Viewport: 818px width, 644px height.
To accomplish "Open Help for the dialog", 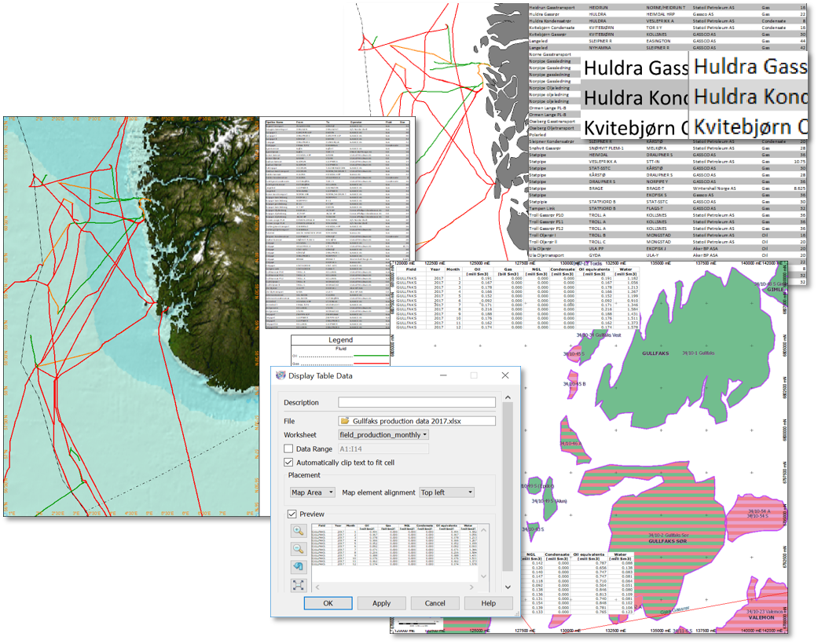I will click(x=488, y=603).
